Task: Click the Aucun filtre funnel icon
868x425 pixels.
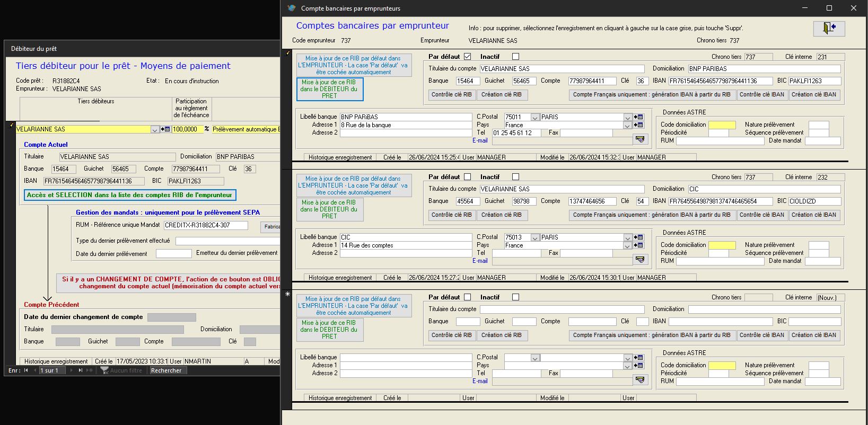Action: (104, 370)
